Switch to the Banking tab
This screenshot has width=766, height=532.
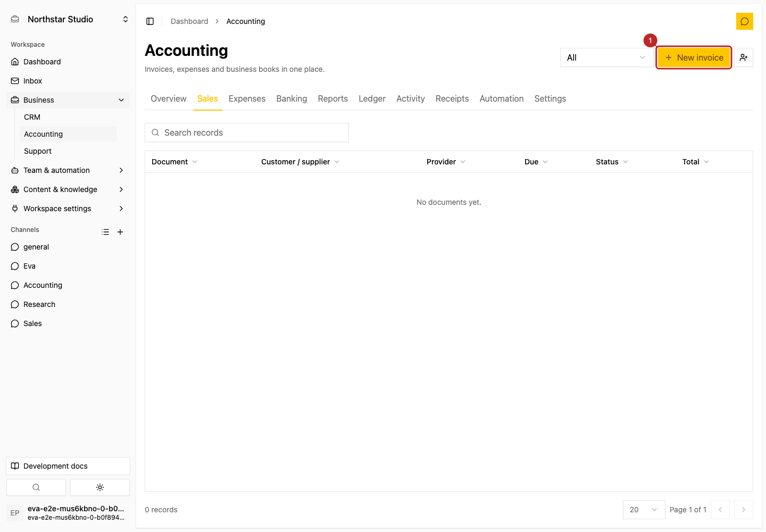292,99
